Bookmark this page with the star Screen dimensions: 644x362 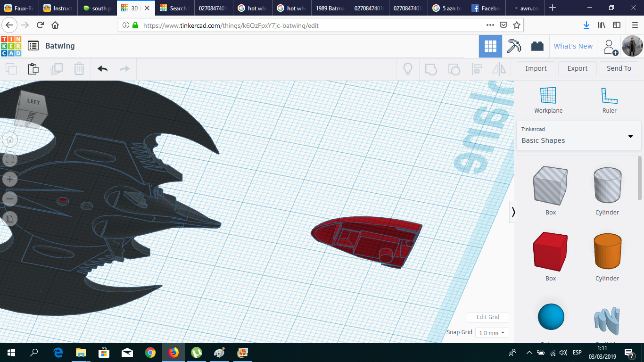point(517,25)
